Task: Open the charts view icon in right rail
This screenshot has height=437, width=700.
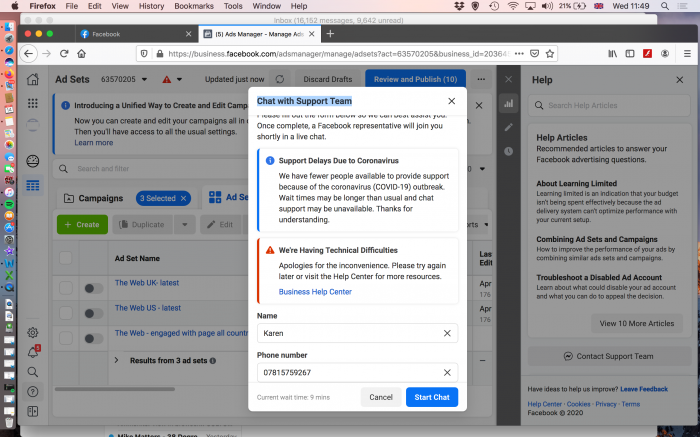Action: [508, 104]
